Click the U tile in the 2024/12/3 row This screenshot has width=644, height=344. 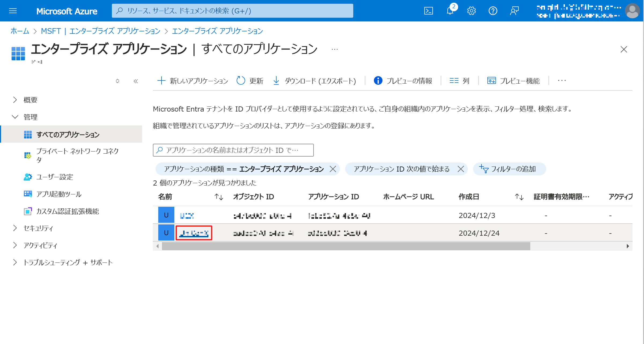tap(166, 215)
